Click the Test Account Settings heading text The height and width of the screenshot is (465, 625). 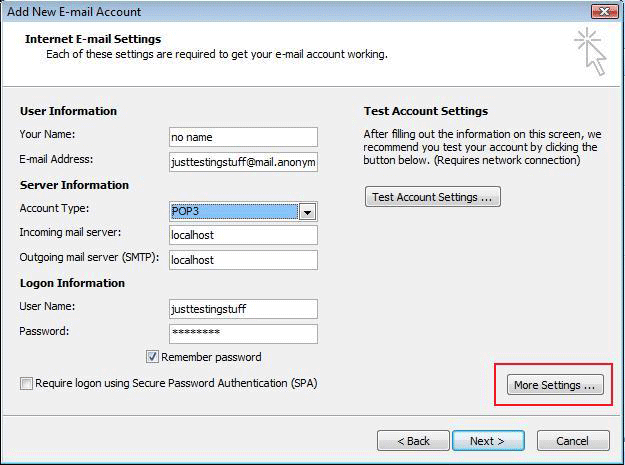(x=426, y=111)
